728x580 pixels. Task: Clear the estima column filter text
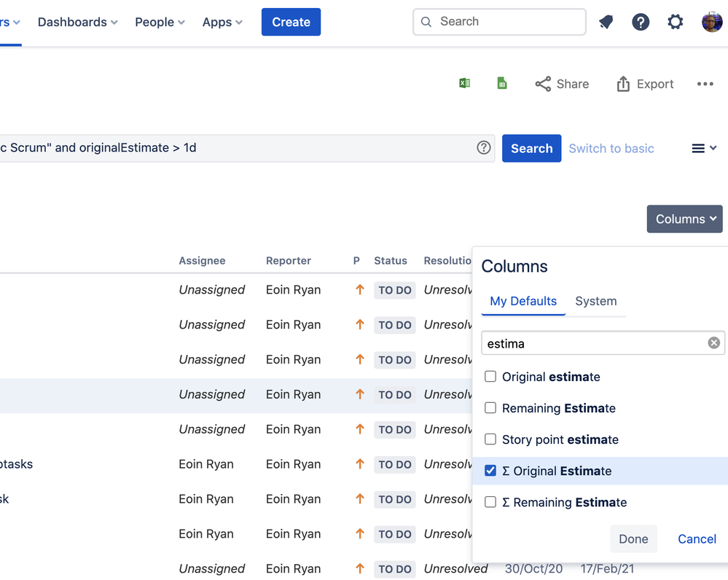[x=713, y=342]
